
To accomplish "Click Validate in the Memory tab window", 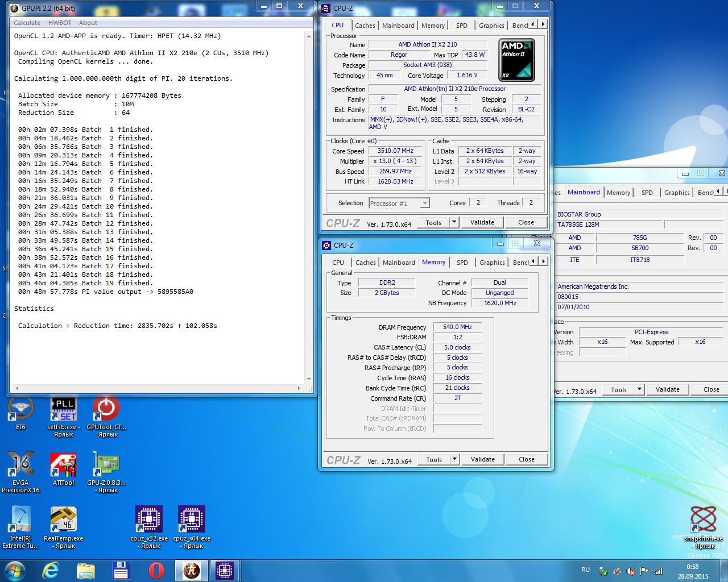I will (x=483, y=459).
